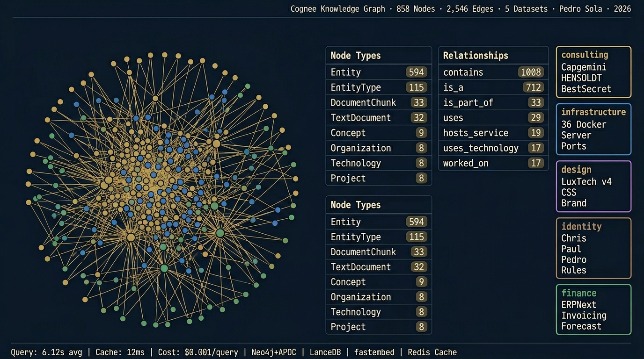Select ERPNext in the finance card
This screenshot has width=644, height=359.
[579, 305]
